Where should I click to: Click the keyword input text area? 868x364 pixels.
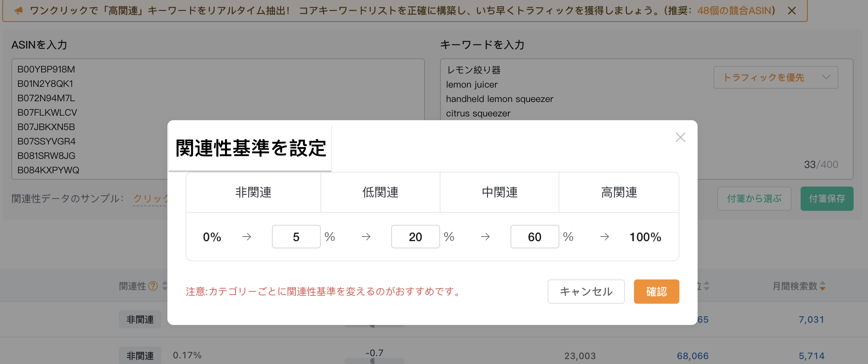[646, 119]
